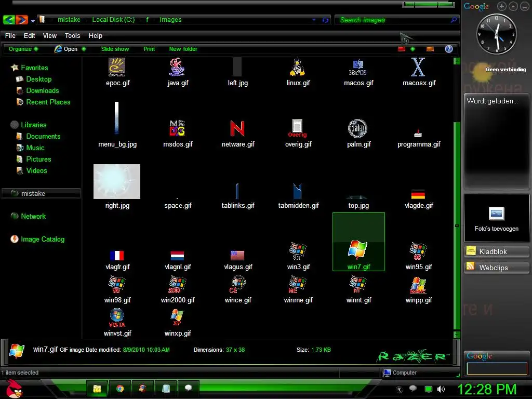This screenshot has width=532, height=399.
Task: Start Slide show from the toolbar
Action: (115, 49)
